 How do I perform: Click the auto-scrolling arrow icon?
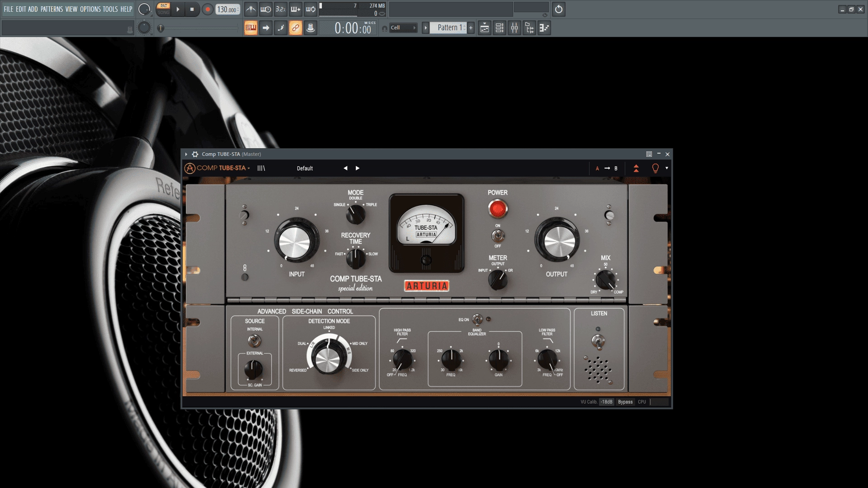click(x=266, y=28)
